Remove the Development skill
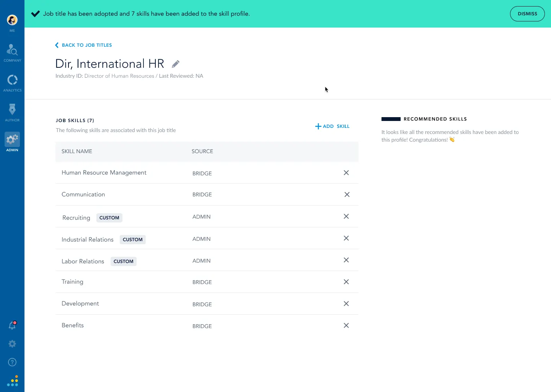 click(346, 304)
